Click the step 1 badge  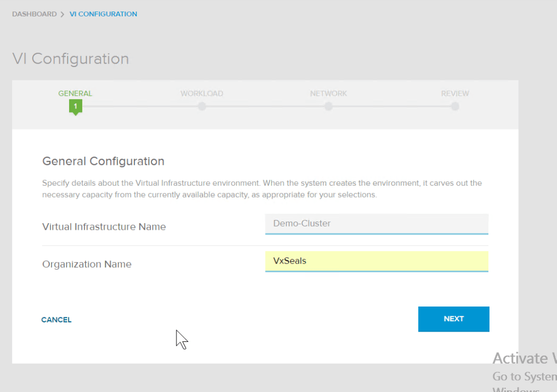[75, 107]
